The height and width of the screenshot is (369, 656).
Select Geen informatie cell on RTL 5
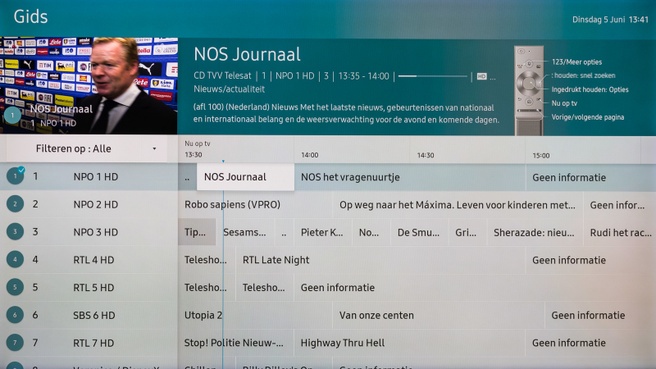[x=475, y=288]
